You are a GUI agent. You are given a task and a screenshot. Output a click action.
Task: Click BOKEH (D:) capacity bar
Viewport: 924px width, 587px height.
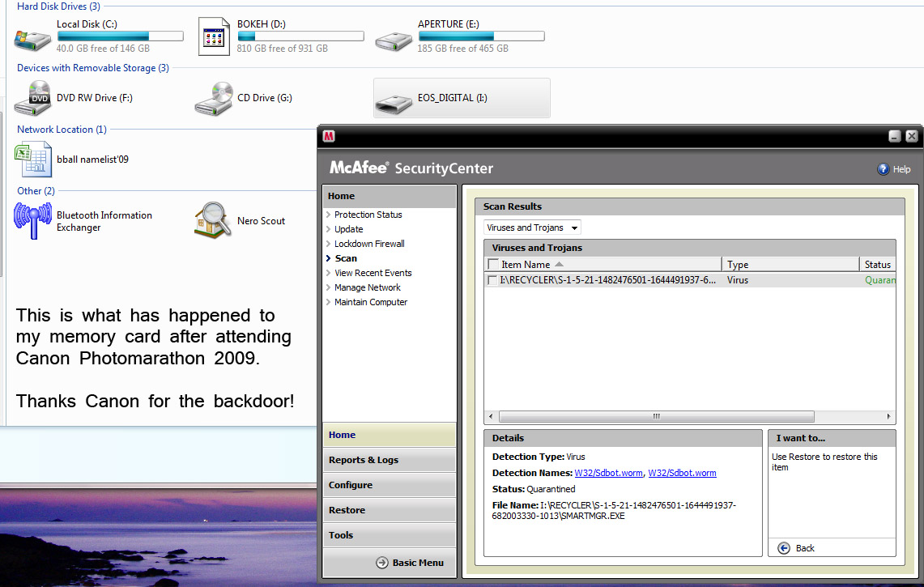pos(300,36)
